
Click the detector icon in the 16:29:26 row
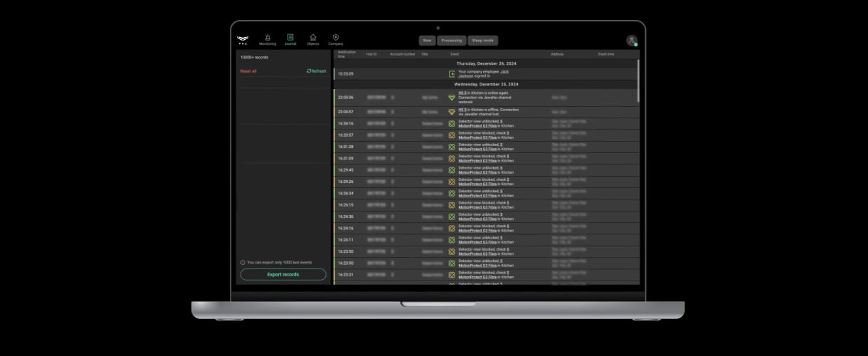click(451, 182)
